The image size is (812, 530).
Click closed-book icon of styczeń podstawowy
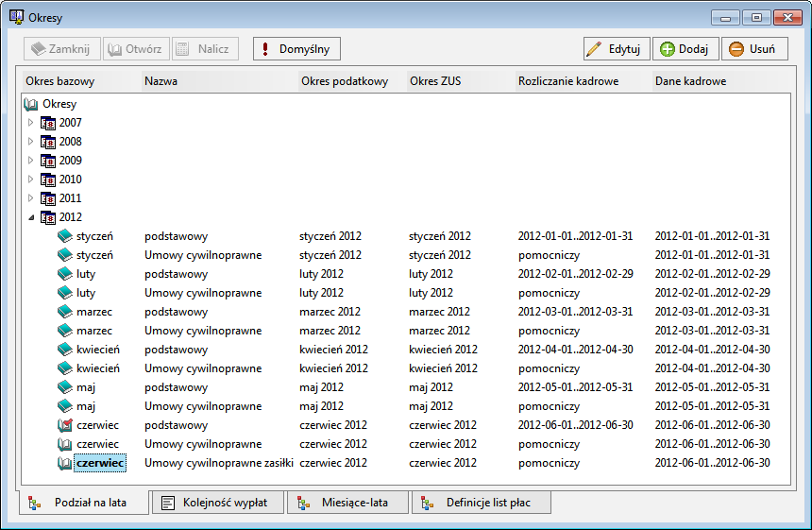click(x=65, y=236)
